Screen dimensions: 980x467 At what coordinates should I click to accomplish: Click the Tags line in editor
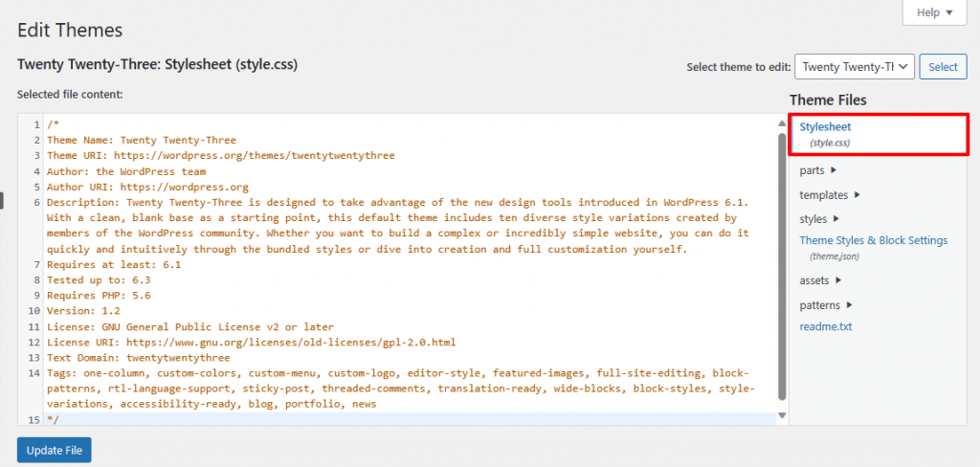click(x=401, y=389)
